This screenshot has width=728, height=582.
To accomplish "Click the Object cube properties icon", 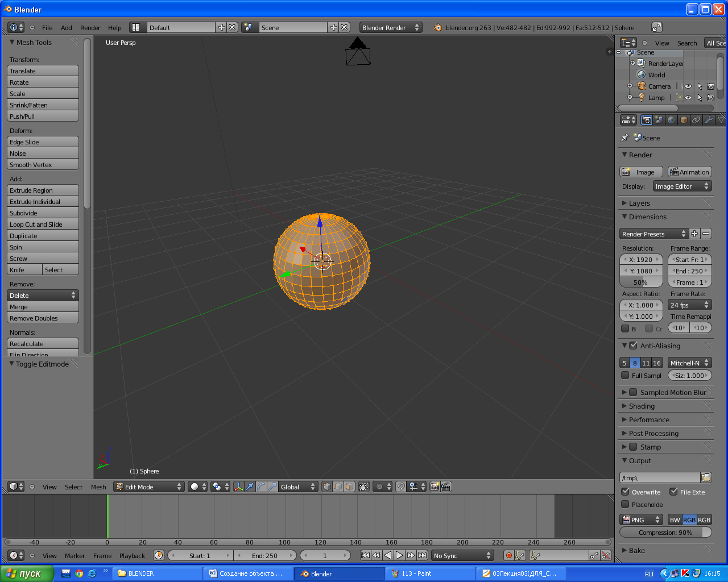I will (x=684, y=120).
